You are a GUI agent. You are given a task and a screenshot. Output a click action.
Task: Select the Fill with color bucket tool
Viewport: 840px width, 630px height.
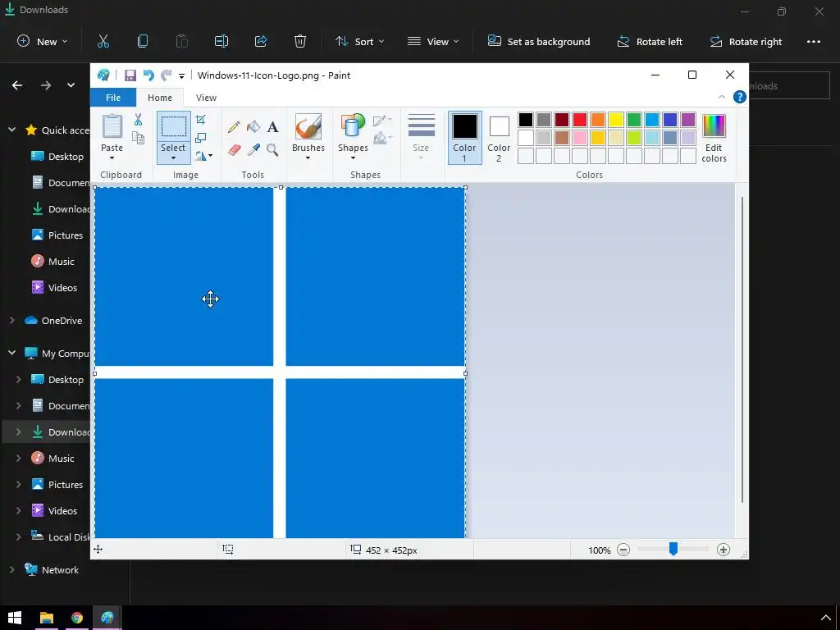[253, 127]
